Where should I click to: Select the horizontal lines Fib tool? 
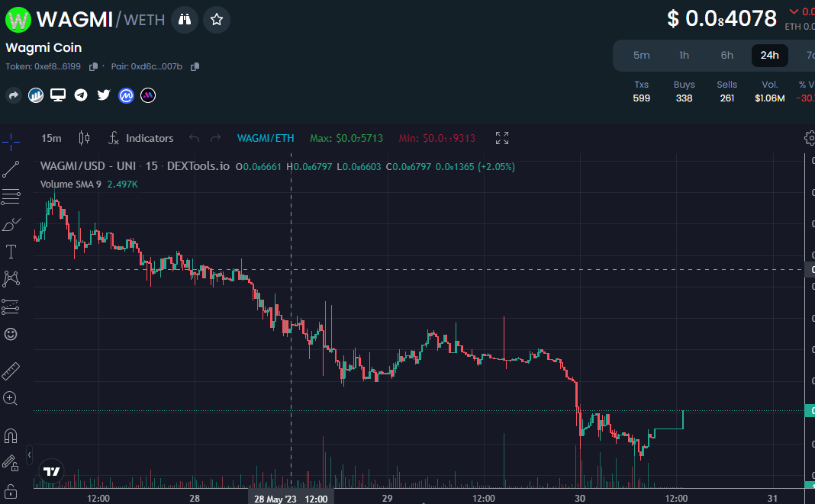[x=11, y=197]
